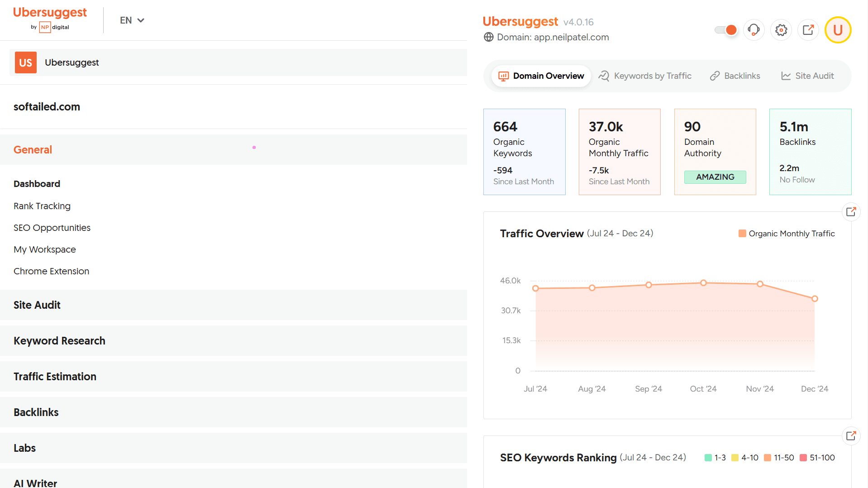Switch to the Backlinks tab
This screenshot has width=868, height=488.
coord(735,76)
